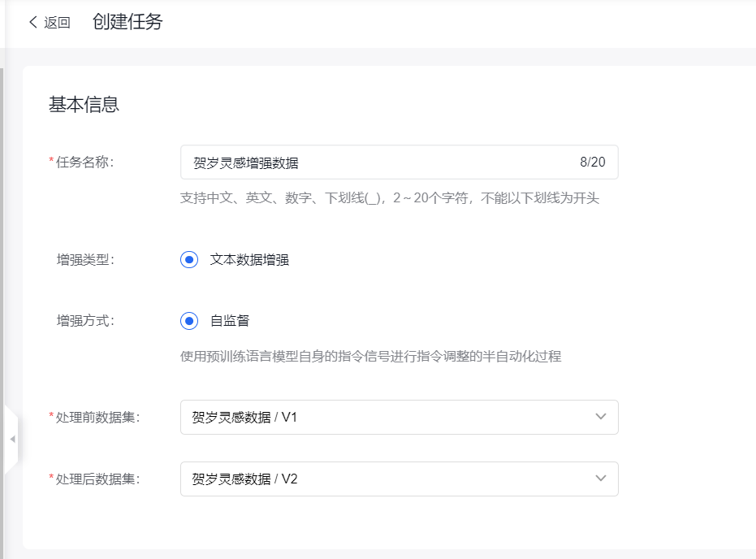756x559 pixels.
Task: Click the 增强方式 field label
Action: pos(85,320)
